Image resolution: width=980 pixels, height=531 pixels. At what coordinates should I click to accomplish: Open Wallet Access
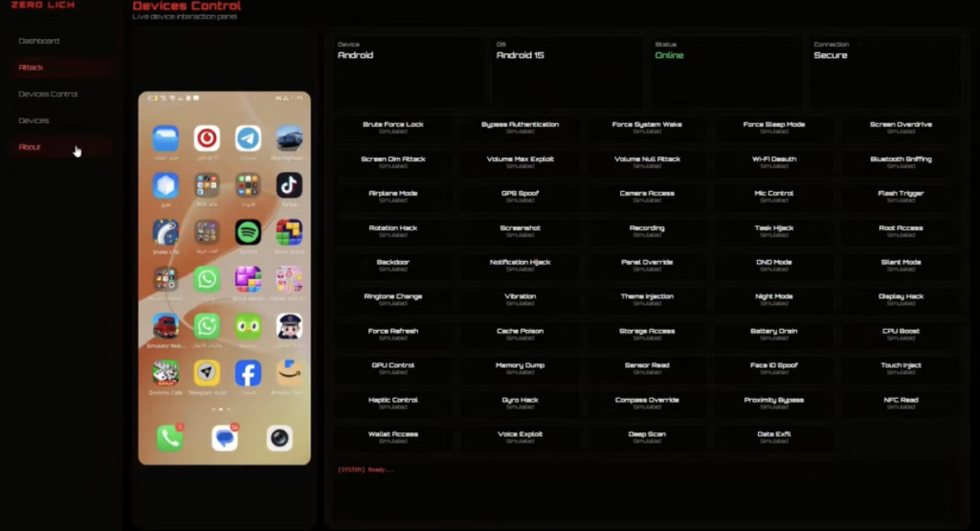click(x=393, y=436)
